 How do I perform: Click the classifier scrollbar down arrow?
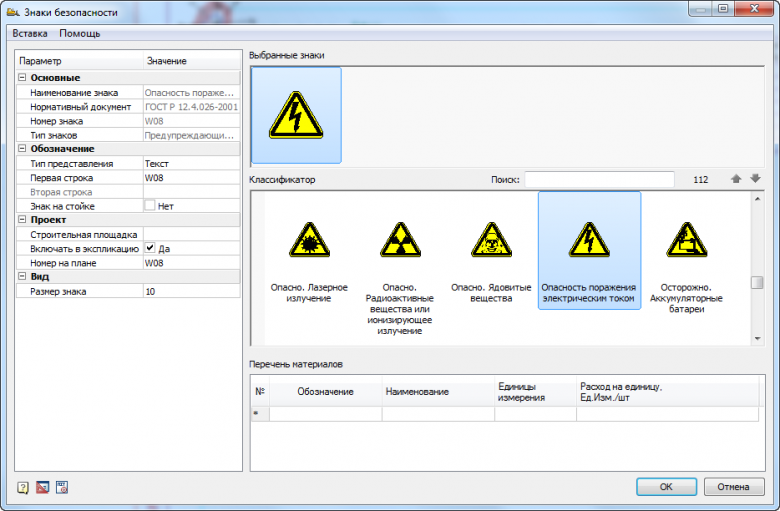(757, 339)
